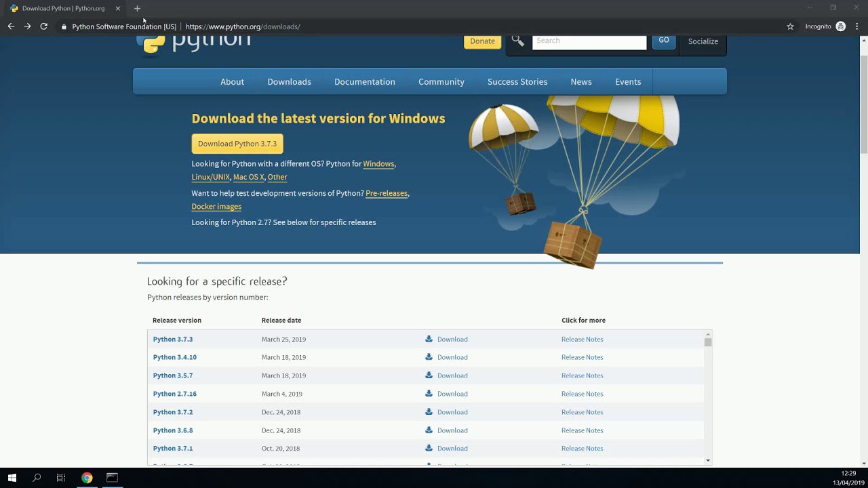868x488 pixels.
Task: Click the Chrome taskbar icon
Action: [87, 478]
